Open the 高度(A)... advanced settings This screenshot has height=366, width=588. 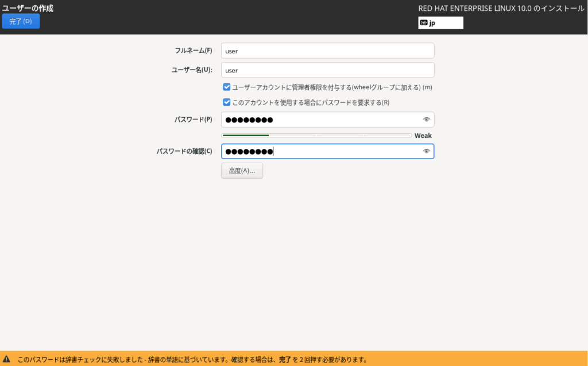pyautogui.click(x=242, y=171)
